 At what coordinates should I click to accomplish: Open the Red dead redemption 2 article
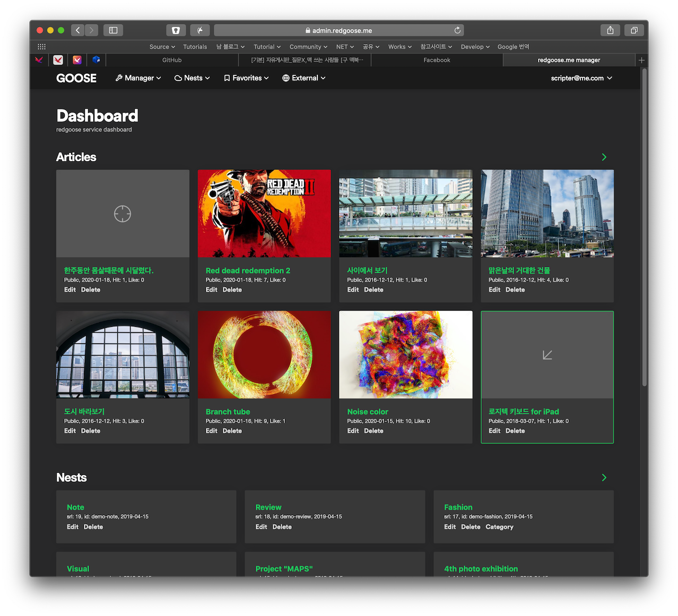248,271
